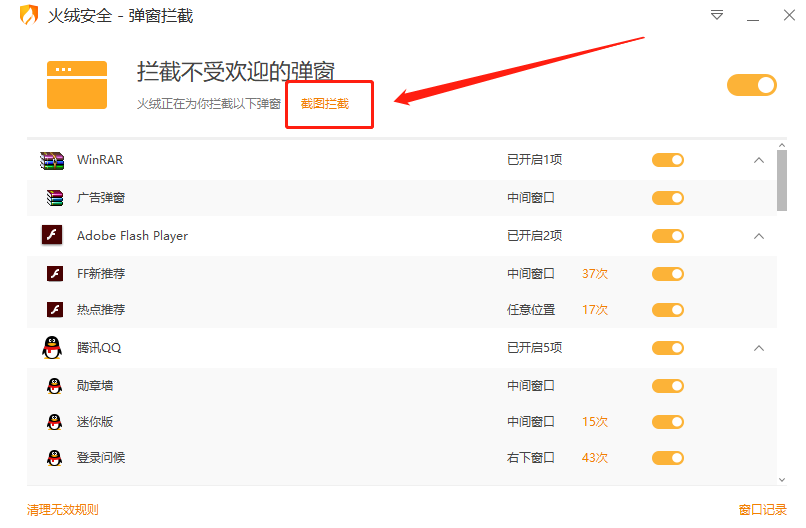Toggle the WinRAR group switch
This screenshot has width=806, height=528.
(x=668, y=160)
